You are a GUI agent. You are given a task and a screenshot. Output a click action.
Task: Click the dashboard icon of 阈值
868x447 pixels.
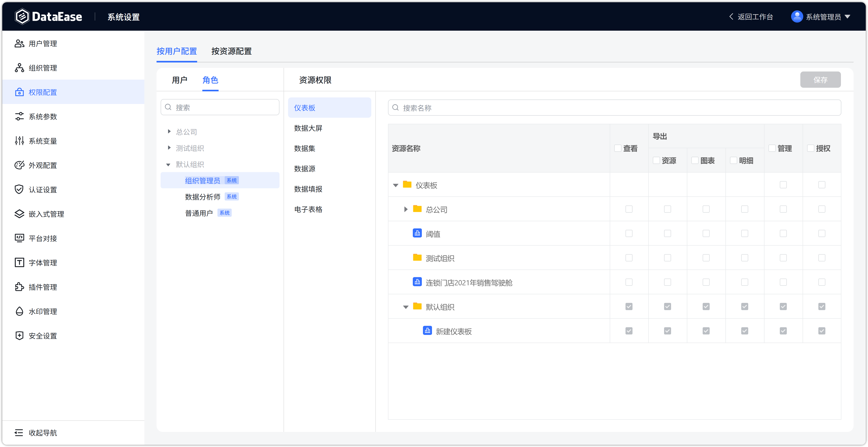tap(417, 233)
